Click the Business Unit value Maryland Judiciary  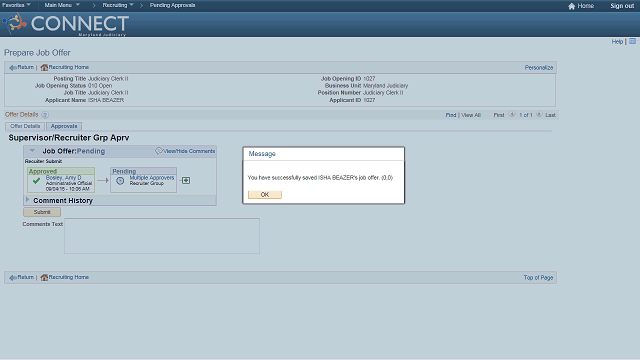(385, 86)
